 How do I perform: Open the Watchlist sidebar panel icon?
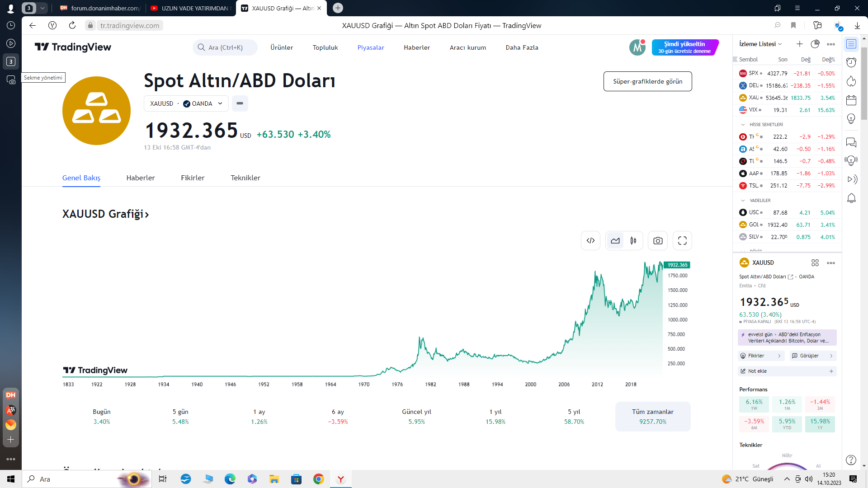click(851, 44)
